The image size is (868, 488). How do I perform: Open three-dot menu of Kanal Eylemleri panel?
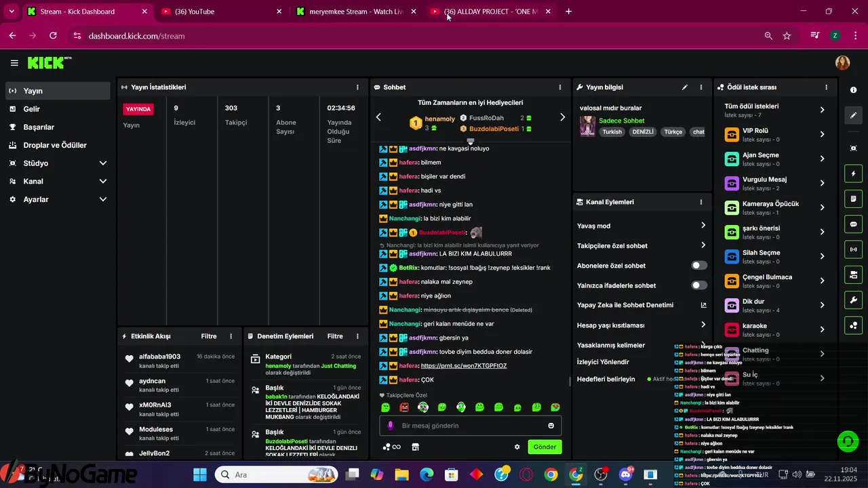(701, 202)
